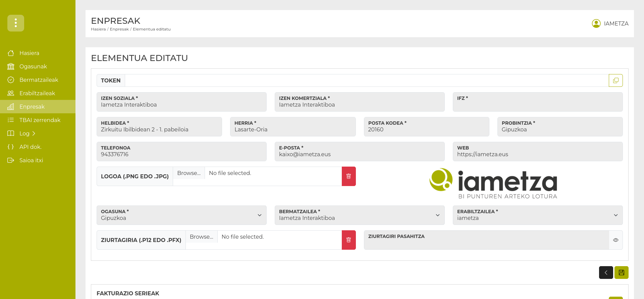Click the Ziurtagiri pasahitza field

point(486,240)
